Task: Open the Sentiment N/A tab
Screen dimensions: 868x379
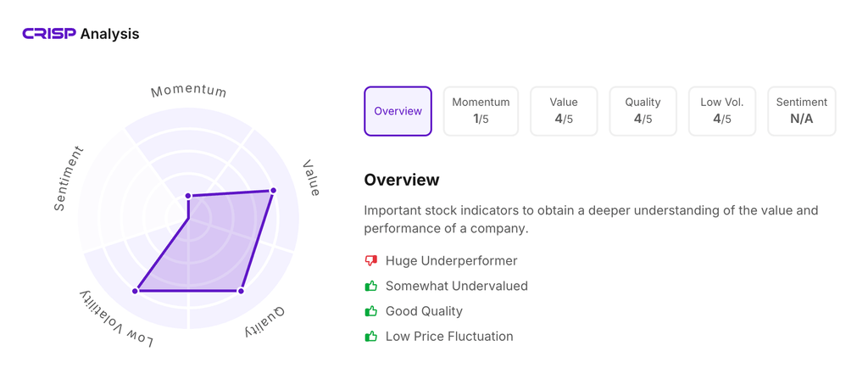Action: (x=801, y=111)
